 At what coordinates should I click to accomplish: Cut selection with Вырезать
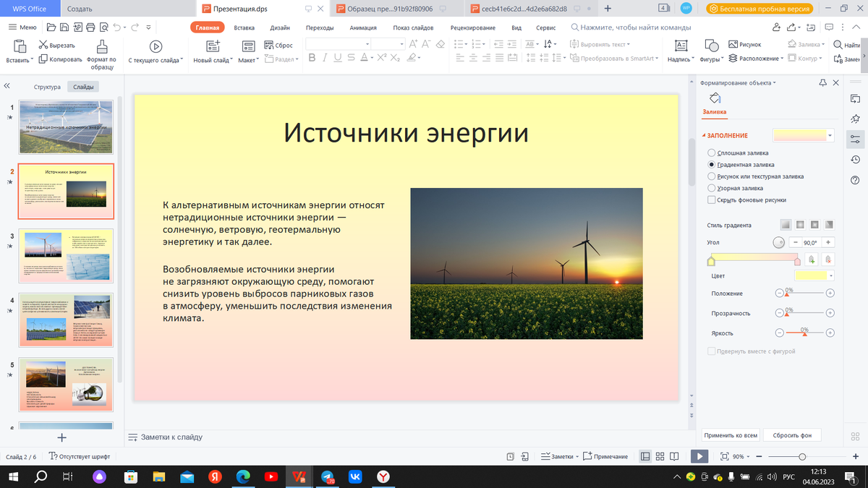click(57, 45)
